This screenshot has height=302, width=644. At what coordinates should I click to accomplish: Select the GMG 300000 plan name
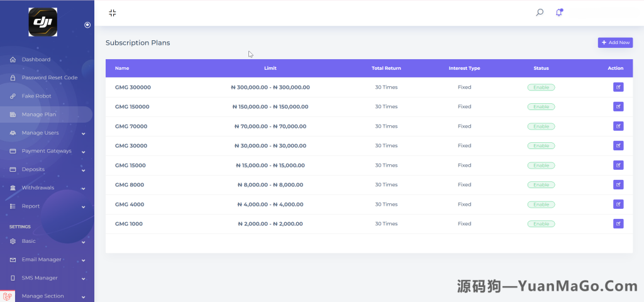[x=133, y=87]
